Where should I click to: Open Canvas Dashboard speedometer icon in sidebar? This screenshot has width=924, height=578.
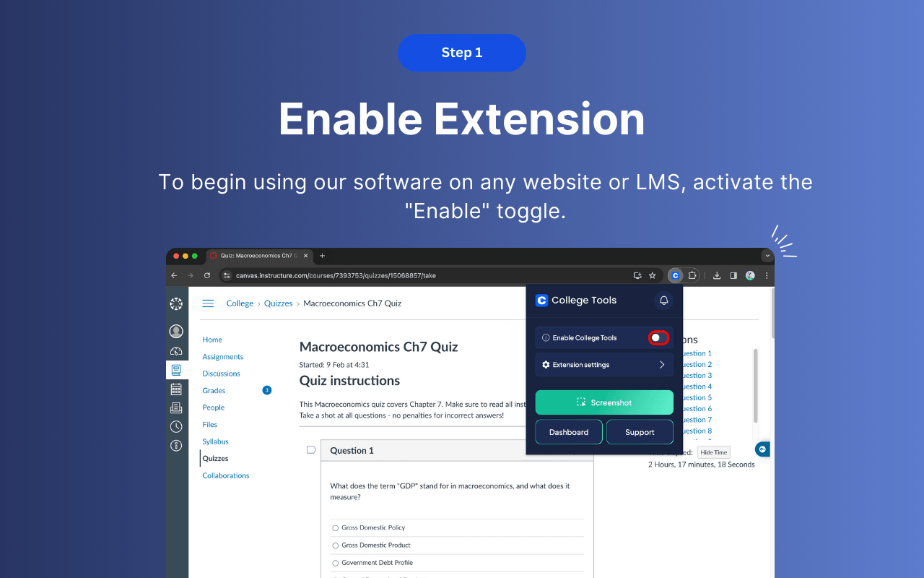(176, 351)
